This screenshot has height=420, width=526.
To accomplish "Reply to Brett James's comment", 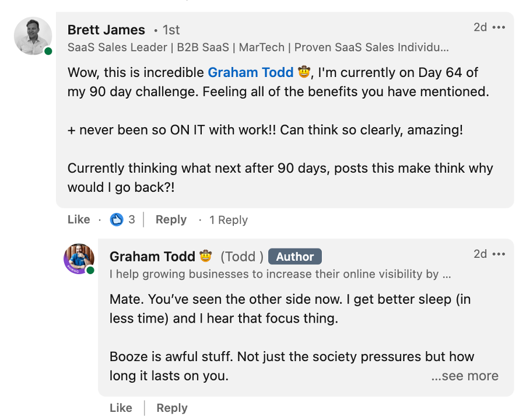I will tap(171, 220).
